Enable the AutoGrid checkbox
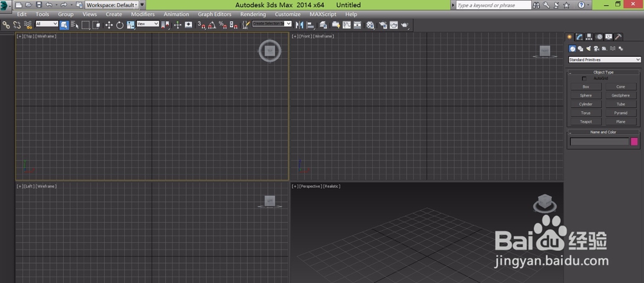This screenshot has width=644, height=283. [585, 79]
